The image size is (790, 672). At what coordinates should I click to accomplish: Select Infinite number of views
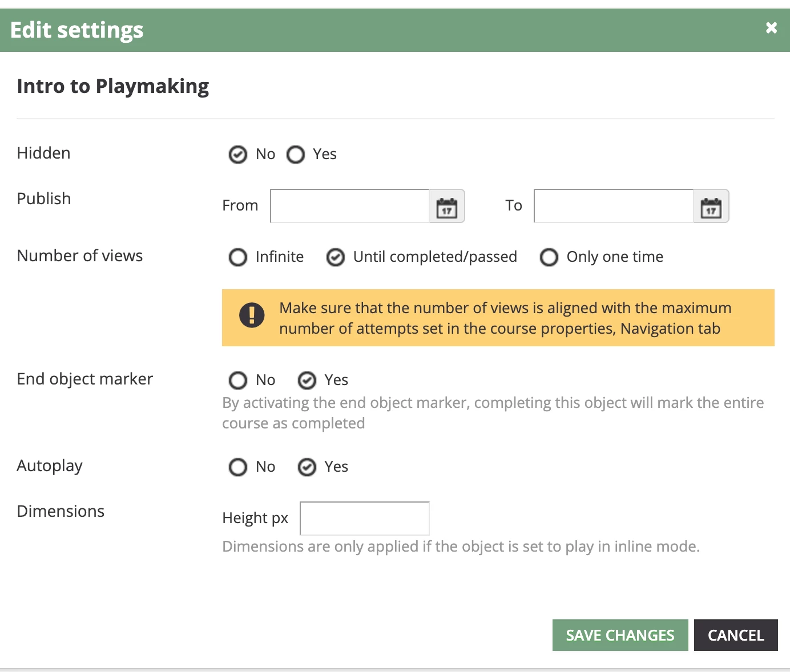[x=238, y=257]
